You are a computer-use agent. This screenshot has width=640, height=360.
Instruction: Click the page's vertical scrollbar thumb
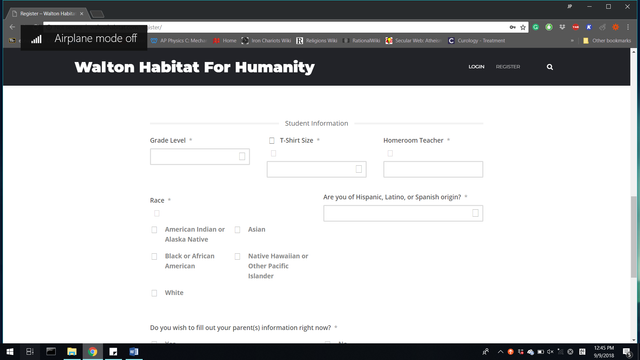(633, 237)
